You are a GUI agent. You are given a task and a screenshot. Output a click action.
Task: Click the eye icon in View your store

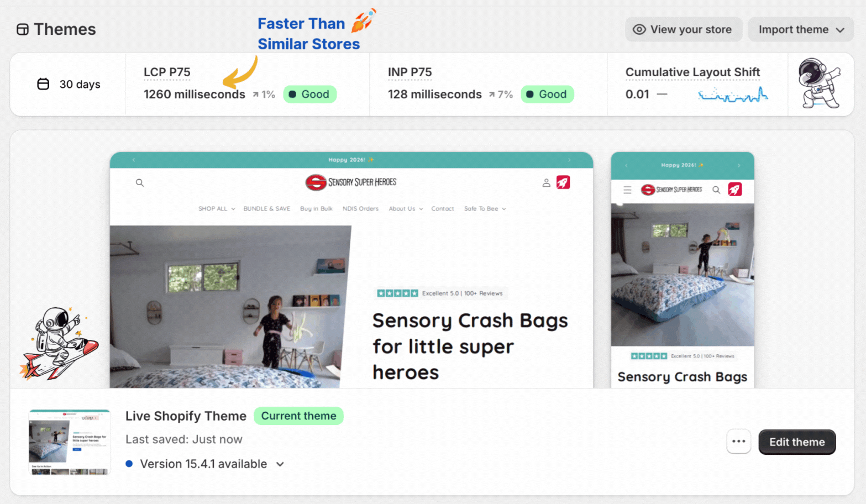[x=639, y=29]
